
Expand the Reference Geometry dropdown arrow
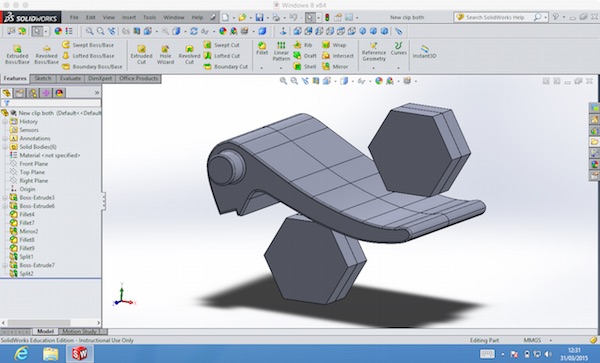(x=374, y=68)
